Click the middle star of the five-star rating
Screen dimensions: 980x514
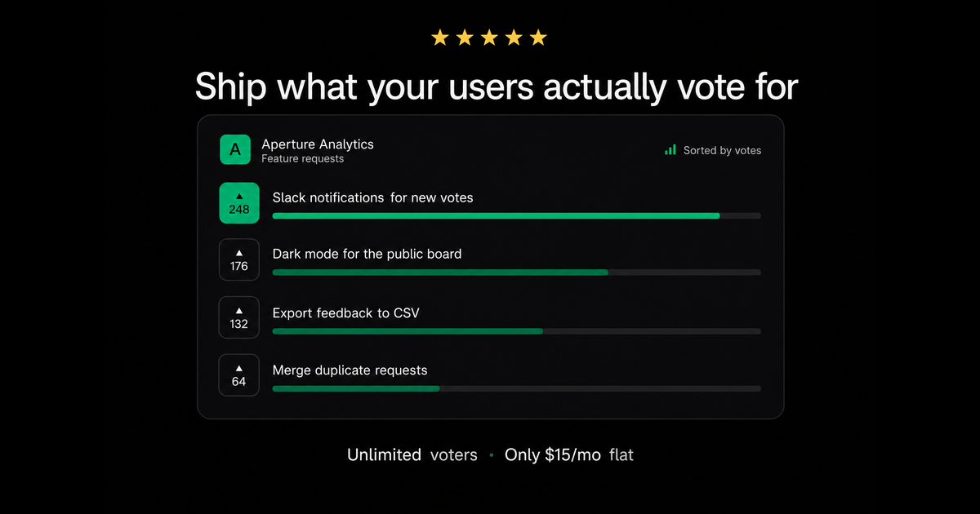pyautogui.click(x=489, y=38)
